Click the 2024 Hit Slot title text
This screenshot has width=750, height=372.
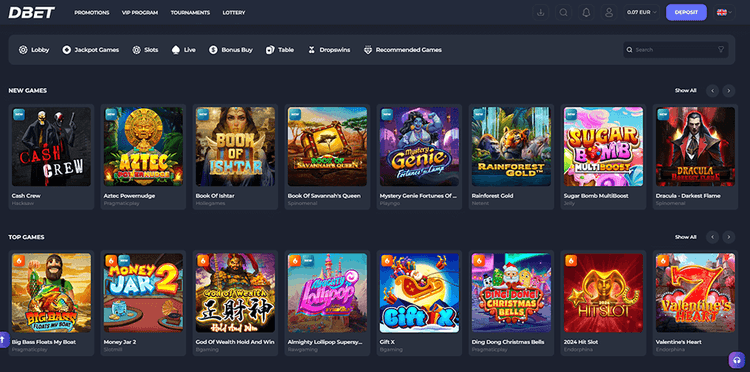tap(581, 342)
